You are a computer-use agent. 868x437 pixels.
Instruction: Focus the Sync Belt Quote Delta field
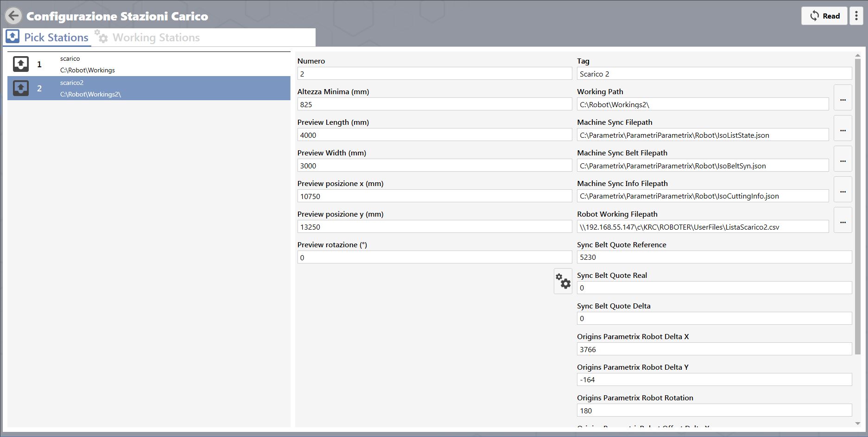click(714, 318)
